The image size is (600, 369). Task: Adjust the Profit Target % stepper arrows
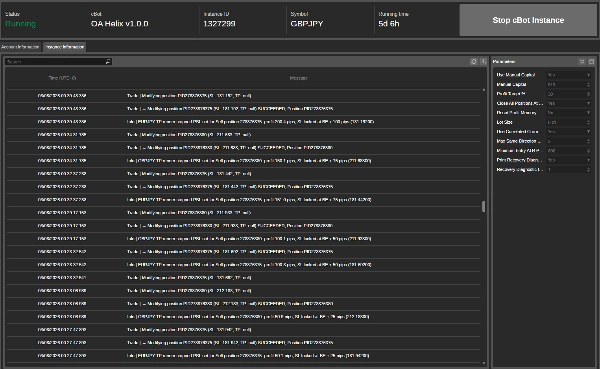click(x=589, y=94)
